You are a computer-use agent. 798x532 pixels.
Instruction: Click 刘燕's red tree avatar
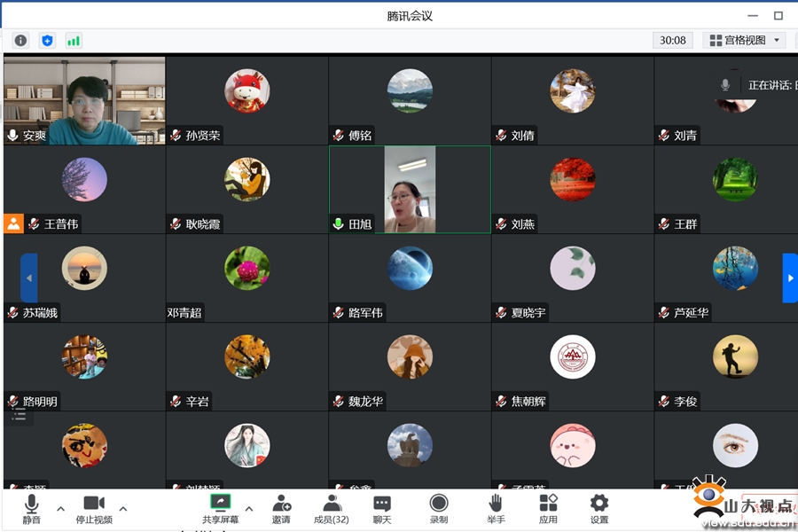coord(573,179)
